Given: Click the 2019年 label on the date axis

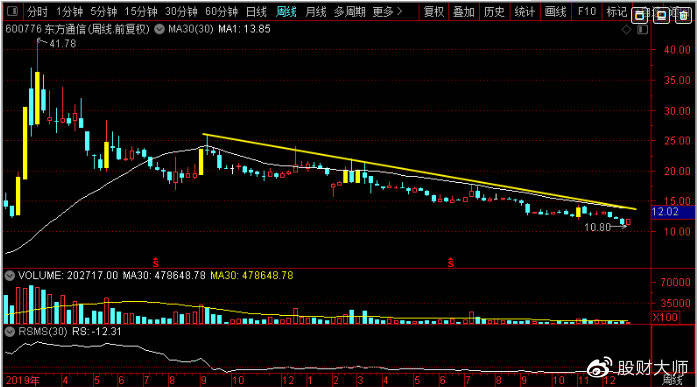Looking at the screenshot, I should tap(23, 380).
